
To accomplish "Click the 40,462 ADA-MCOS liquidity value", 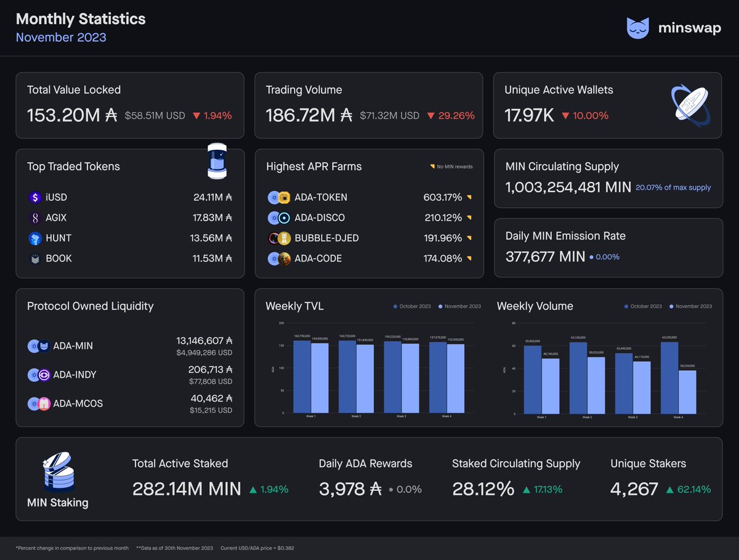I will click(212, 399).
